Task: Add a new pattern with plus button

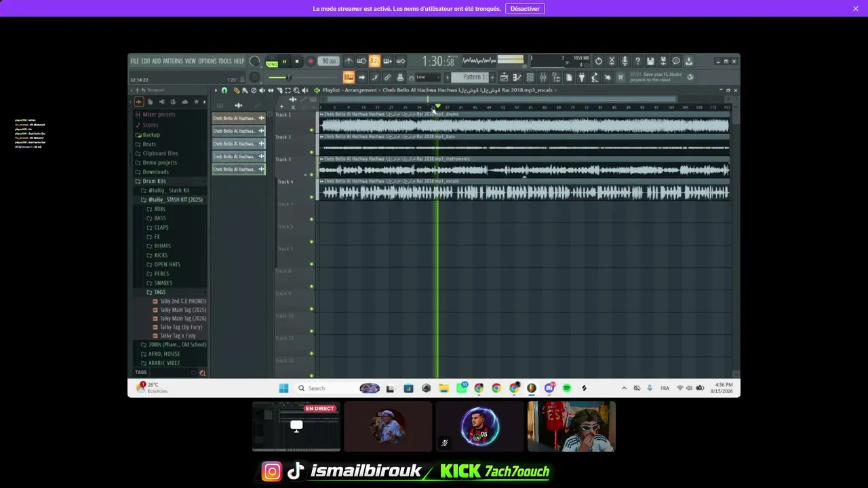Action: tap(492, 77)
